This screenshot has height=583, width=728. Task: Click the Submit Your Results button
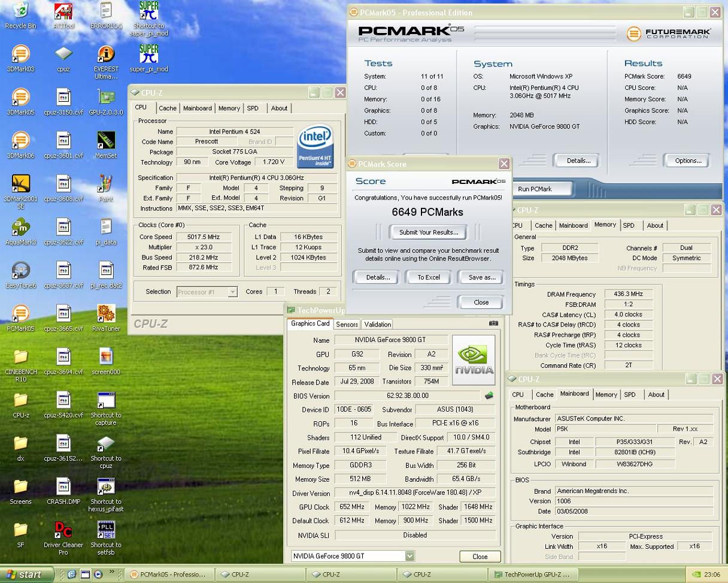pos(429,232)
